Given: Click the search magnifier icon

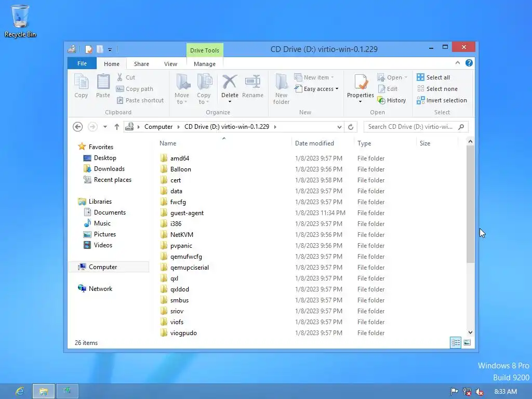Looking at the screenshot, I should 461,127.
